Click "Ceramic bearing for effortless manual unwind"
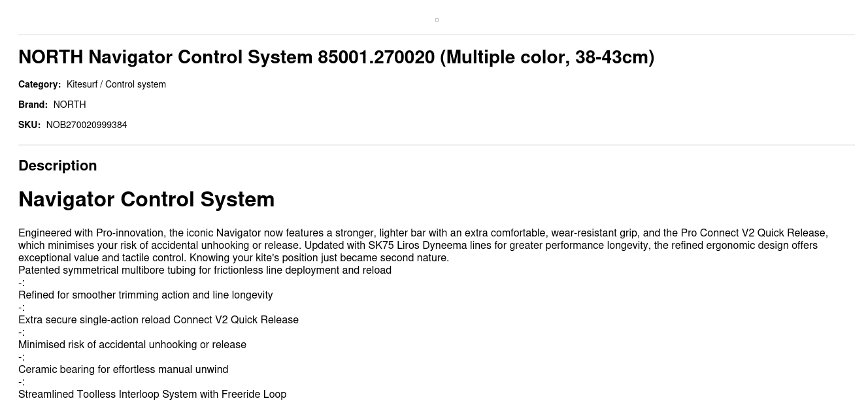The width and height of the screenshot is (868, 420). pyautogui.click(x=123, y=370)
